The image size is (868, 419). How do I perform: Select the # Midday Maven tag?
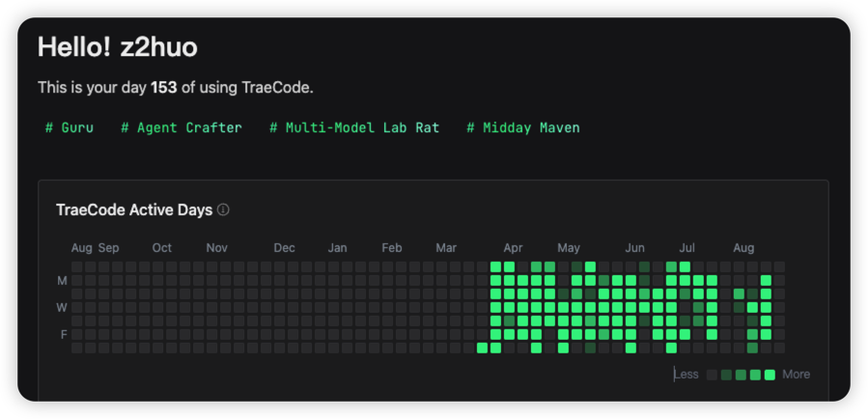[x=523, y=127]
